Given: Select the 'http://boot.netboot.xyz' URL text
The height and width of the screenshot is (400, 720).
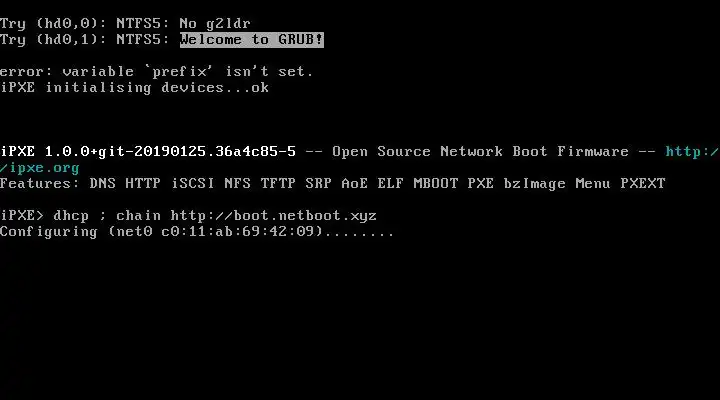Looking at the screenshot, I should (x=274, y=216).
